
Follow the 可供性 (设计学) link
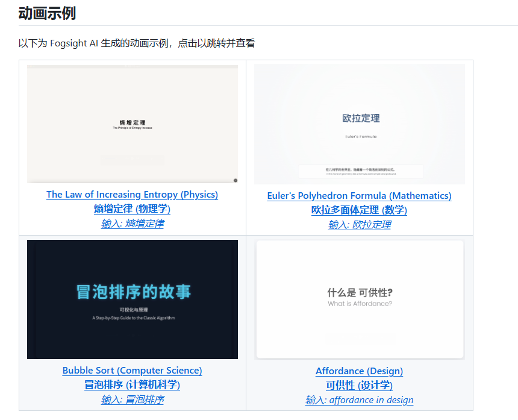[x=359, y=386]
